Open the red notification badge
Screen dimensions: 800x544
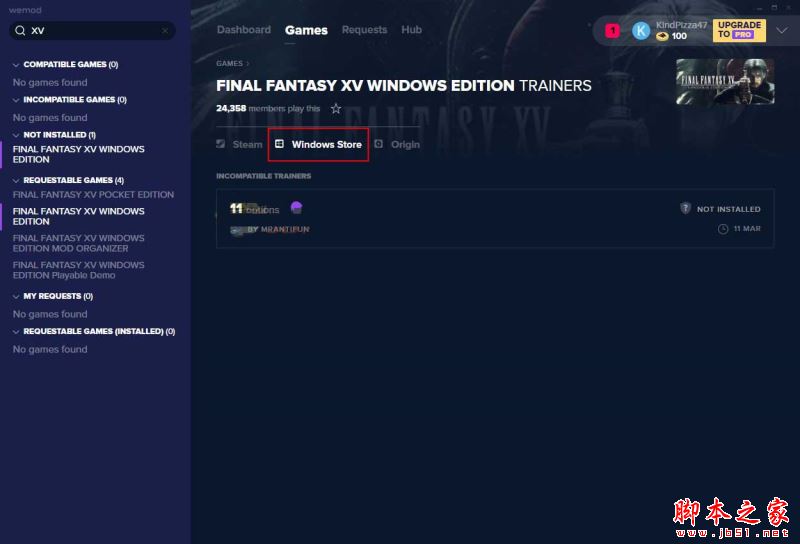tap(612, 31)
